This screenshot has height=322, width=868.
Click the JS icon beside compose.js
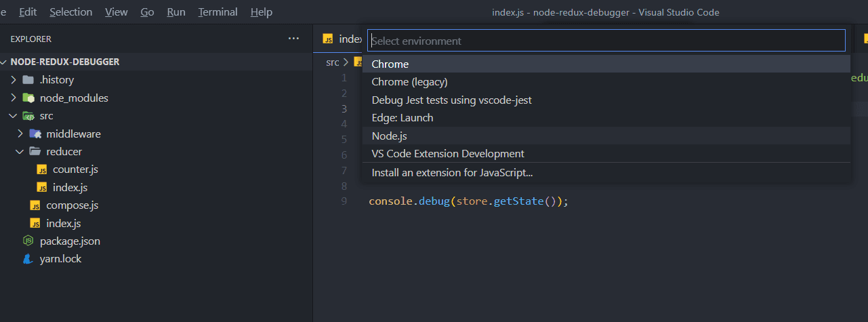(35, 205)
